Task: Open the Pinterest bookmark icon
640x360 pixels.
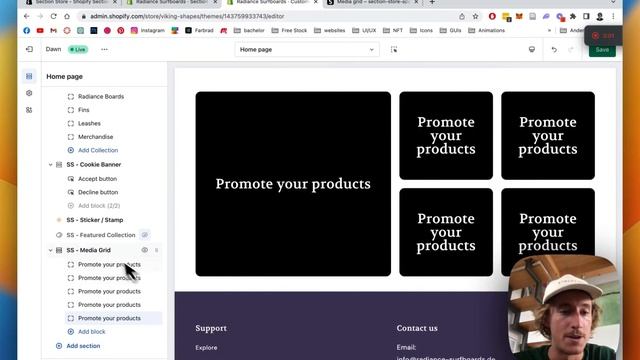Action: click(x=120, y=30)
